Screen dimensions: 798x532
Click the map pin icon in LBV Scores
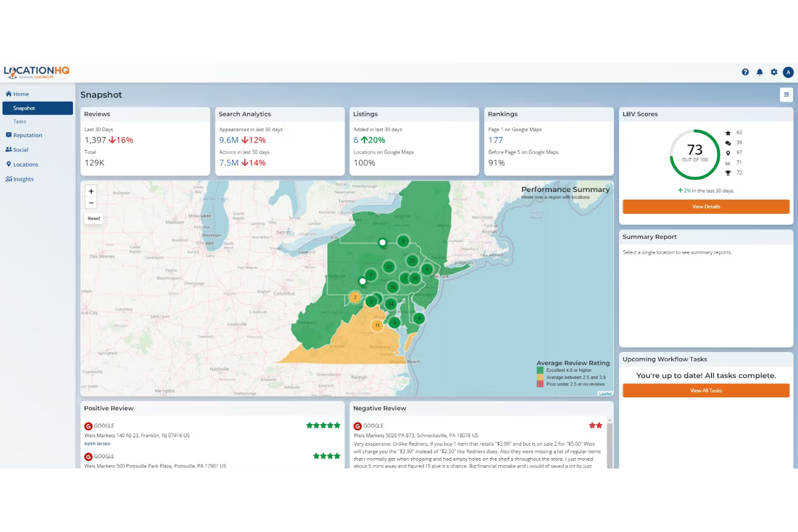point(728,153)
